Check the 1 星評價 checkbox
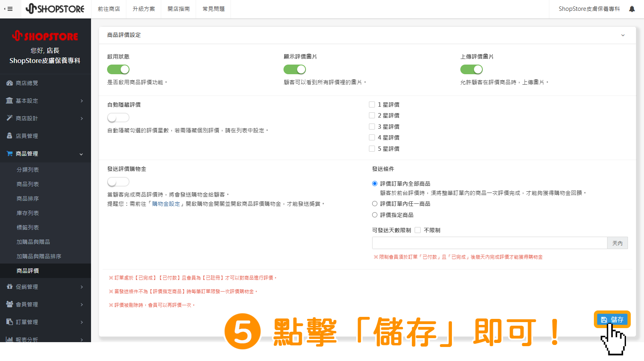The width and height of the screenshot is (644, 361). 372,105
